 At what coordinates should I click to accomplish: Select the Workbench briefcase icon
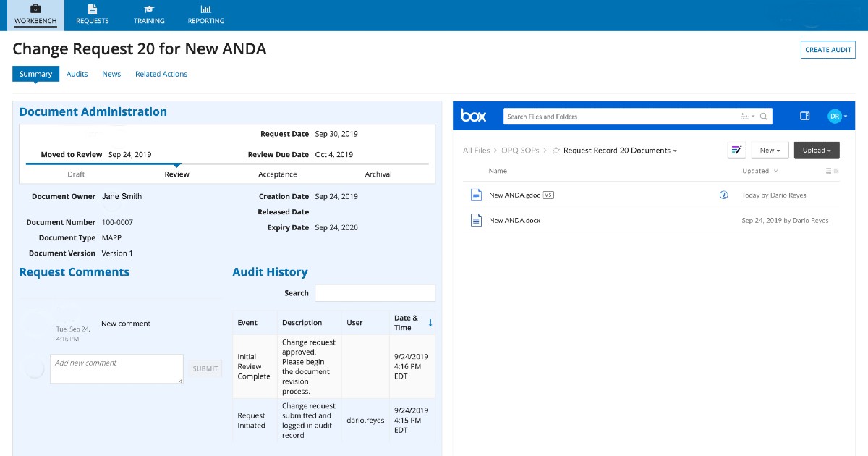click(x=35, y=10)
